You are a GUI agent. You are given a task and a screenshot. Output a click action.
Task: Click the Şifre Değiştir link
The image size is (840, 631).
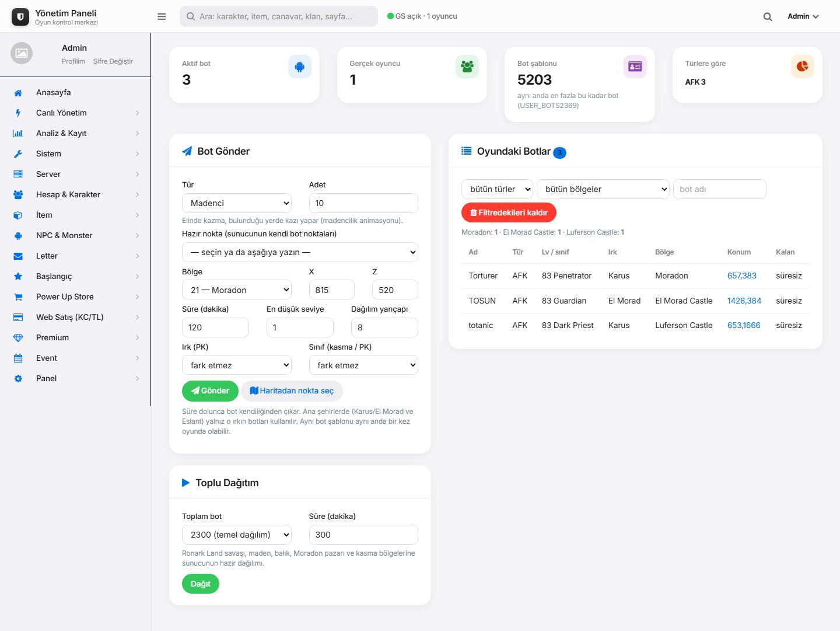click(113, 61)
